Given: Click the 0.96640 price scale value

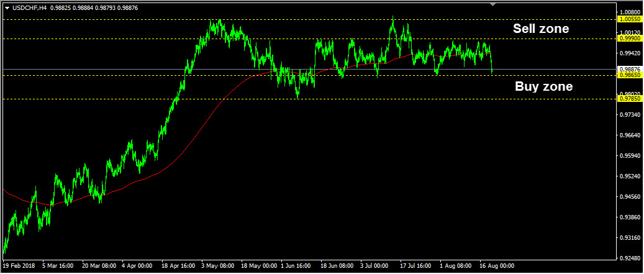Looking at the screenshot, I should [x=630, y=135].
